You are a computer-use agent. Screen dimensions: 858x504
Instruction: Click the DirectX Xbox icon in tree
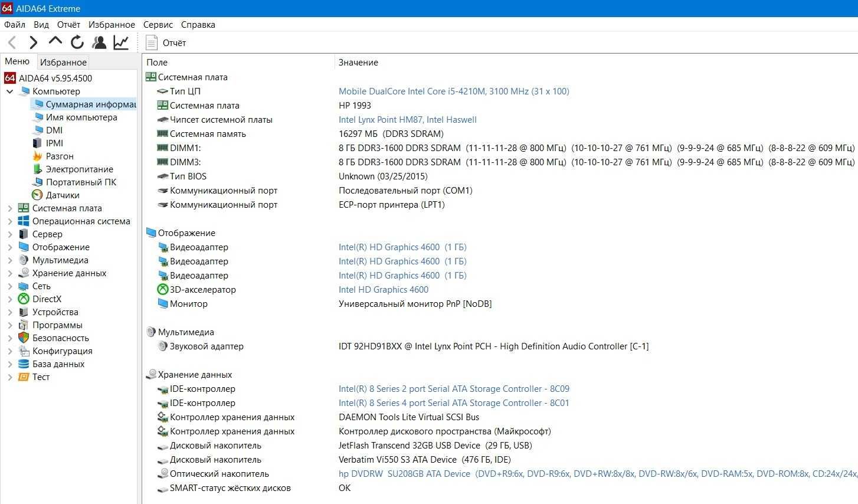[24, 299]
